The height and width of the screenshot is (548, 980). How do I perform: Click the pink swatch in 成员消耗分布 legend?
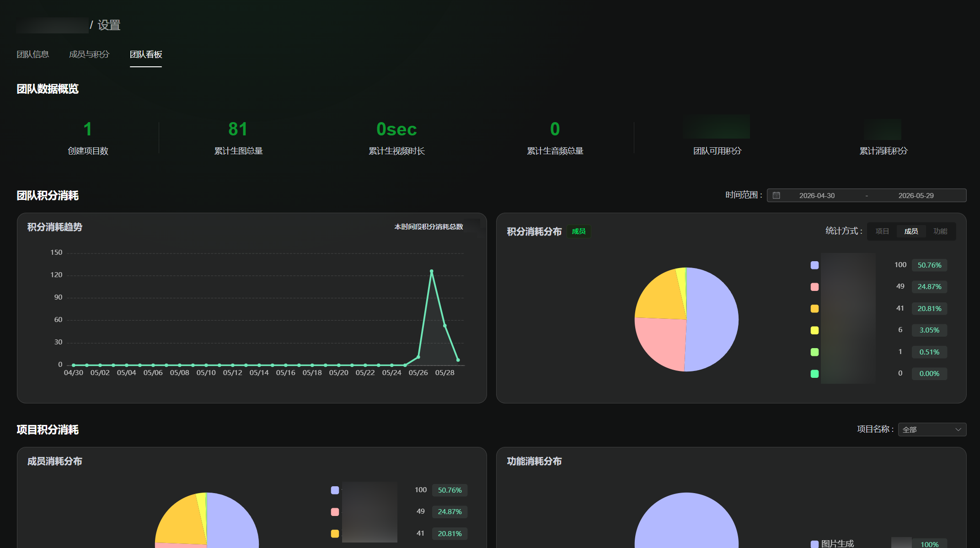335,512
